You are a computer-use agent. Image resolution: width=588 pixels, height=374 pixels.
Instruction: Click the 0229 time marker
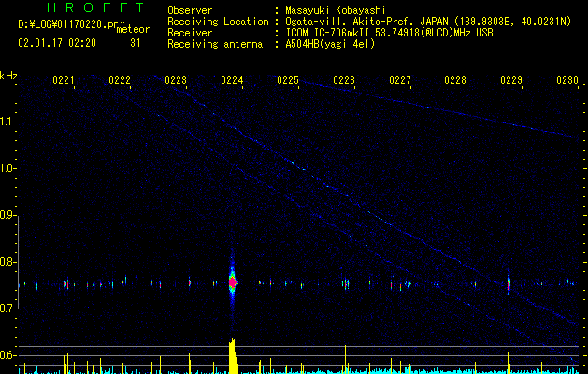click(511, 80)
